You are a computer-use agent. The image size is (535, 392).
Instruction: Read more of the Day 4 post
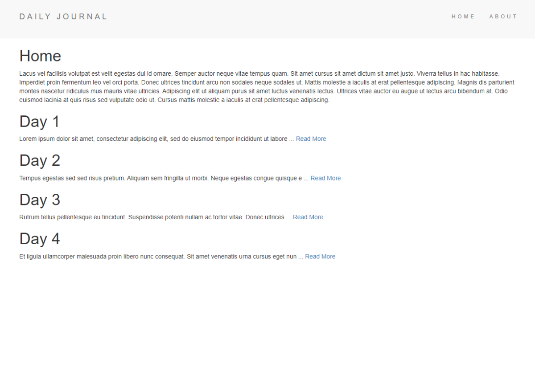(x=320, y=257)
